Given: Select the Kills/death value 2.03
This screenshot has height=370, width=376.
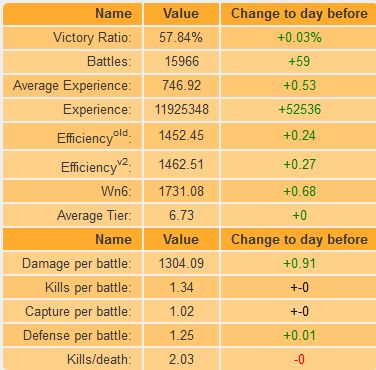Looking at the screenshot, I should 182,359.
